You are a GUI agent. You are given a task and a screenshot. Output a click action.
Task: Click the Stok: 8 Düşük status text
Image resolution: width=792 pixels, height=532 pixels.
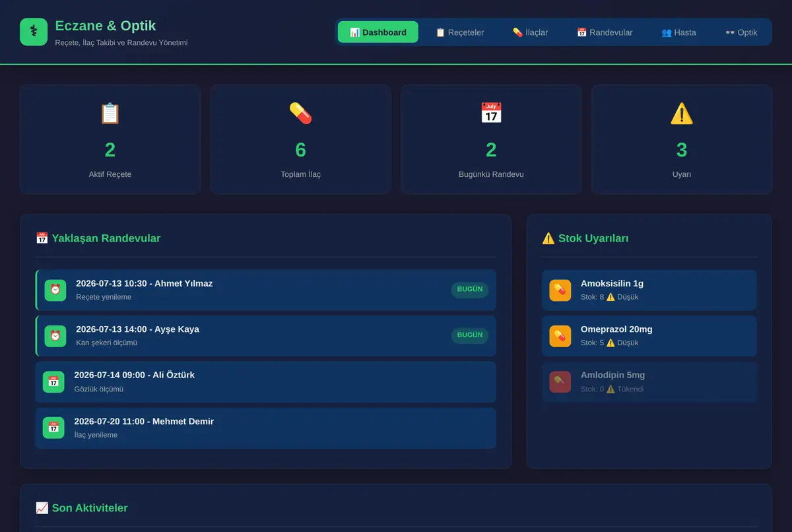(610, 297)
